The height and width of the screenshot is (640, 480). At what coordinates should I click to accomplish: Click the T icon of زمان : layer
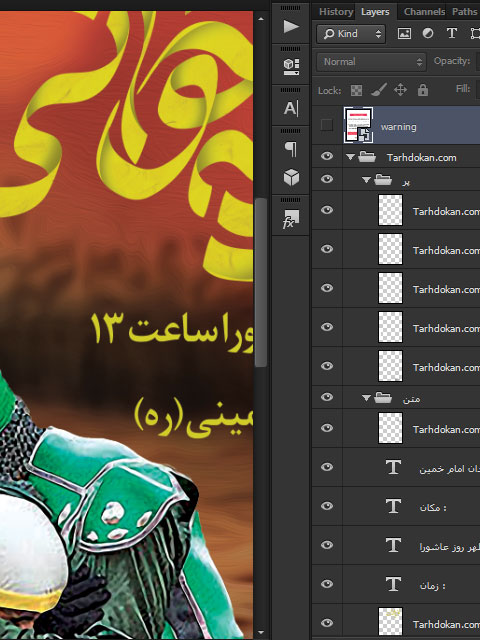coord(393,584)
